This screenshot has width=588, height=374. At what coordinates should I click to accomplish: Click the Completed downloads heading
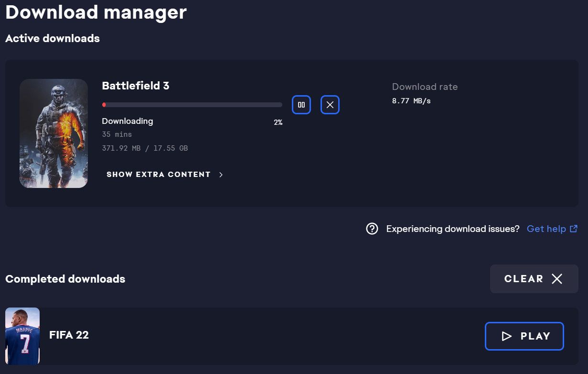click(x=65, y=279)
